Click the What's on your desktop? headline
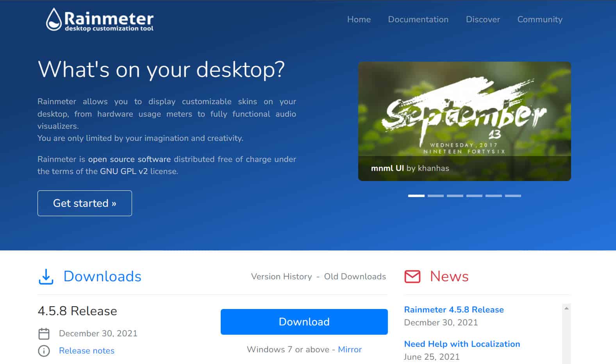Image resolution: width=616 pixels, height=364 pixels. click(161, 70)
